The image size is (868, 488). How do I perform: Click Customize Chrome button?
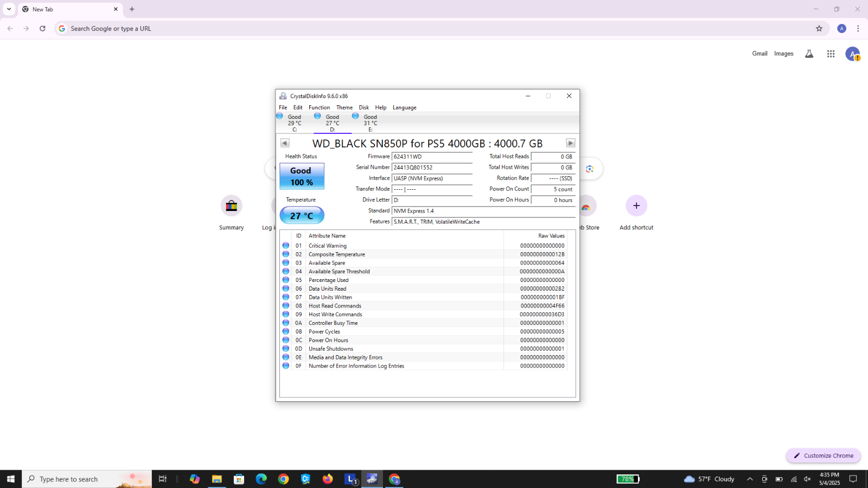(824, 455)
